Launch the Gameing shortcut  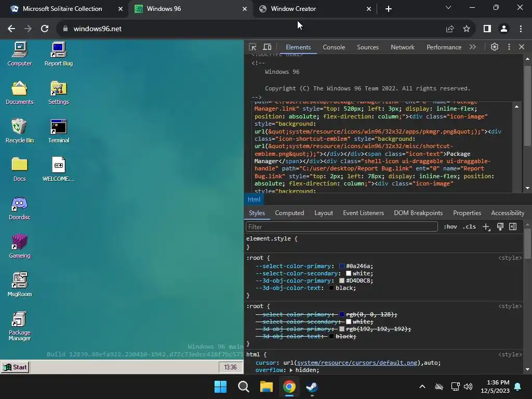click(x=19, y=246)
